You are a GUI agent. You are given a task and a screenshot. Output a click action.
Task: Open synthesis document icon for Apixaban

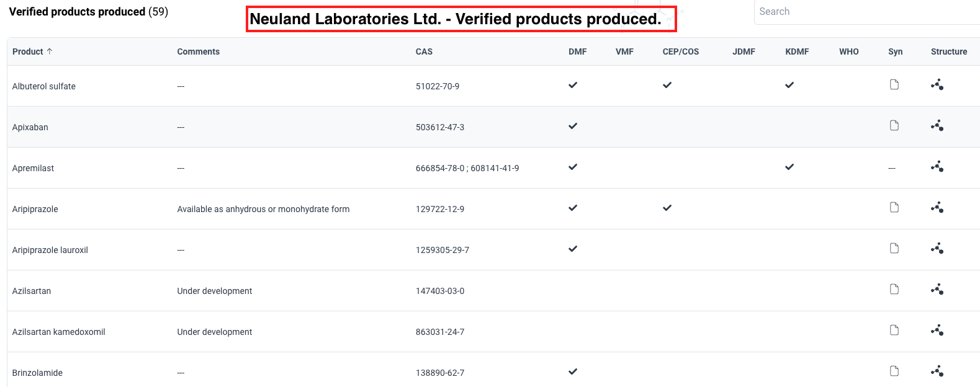(x=894, y=125)
